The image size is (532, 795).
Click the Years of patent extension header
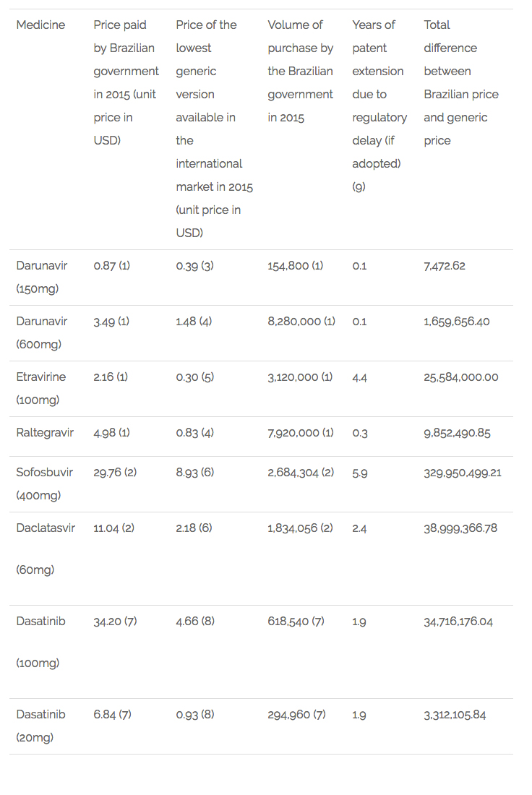click(x=379, y=106)
